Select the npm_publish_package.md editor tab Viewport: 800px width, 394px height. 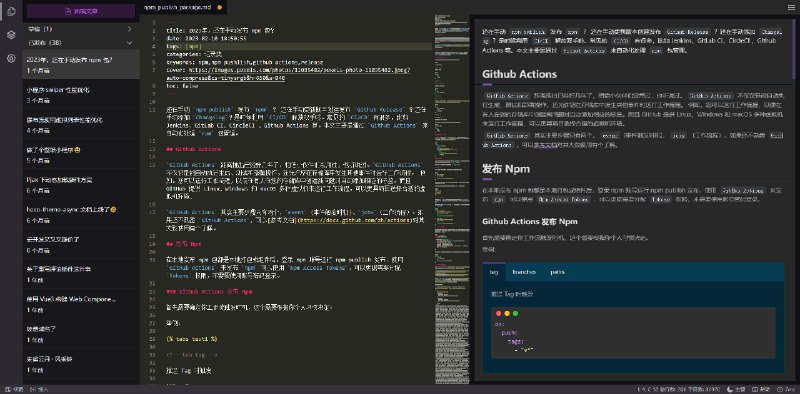[x=183, y=7]
